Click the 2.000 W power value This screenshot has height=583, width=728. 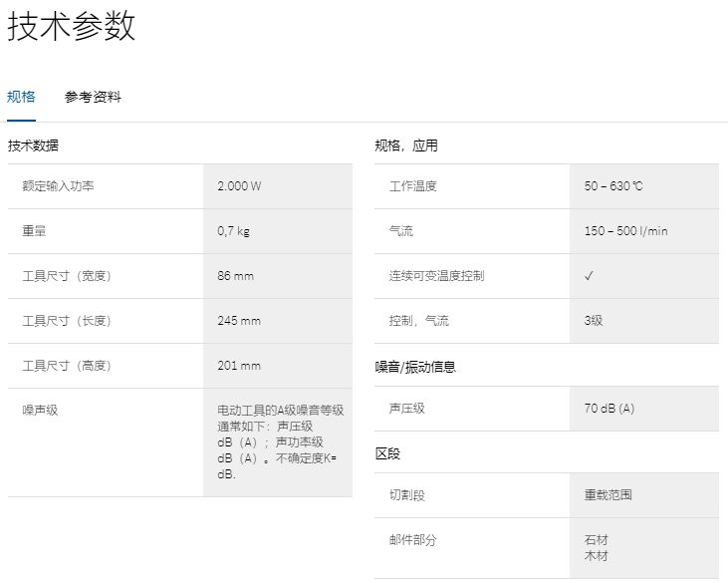pos(239,186)
